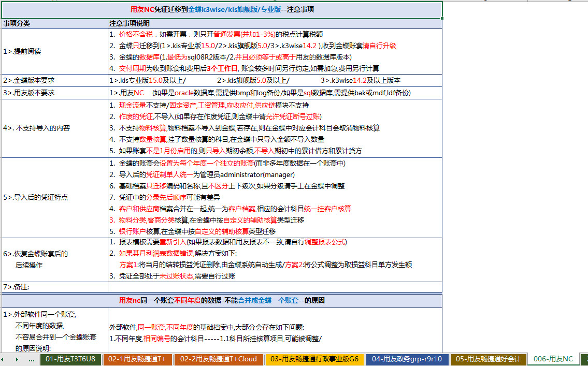588x366 pixels.
Task: Go to the 03-用友畅捷通行政事业版G6 tab
Action: (314, 359)
